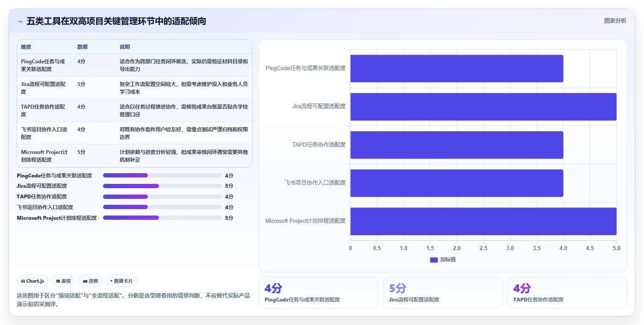The height and width of the screenshot is (325, 644).
Task: Select the 表格 tag chip
Action: [x=63, y=281]
